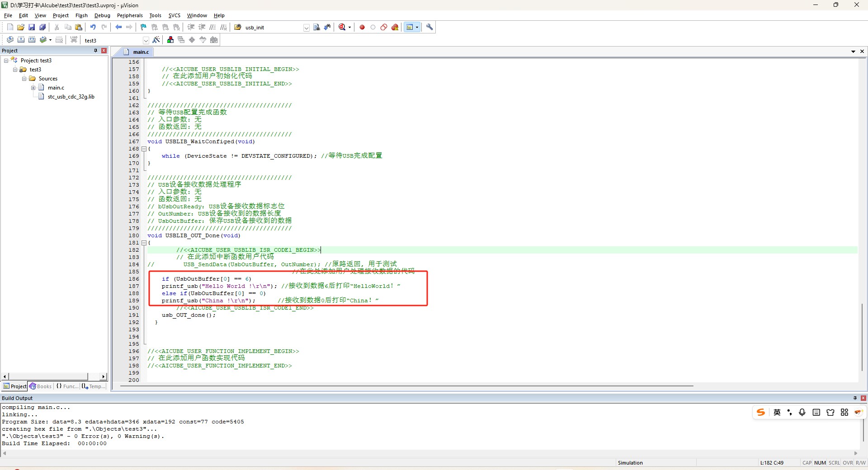This screenshot has height=470, width=868.
Task: Start debug session with magnifier icon
Action: coord(342,27)
